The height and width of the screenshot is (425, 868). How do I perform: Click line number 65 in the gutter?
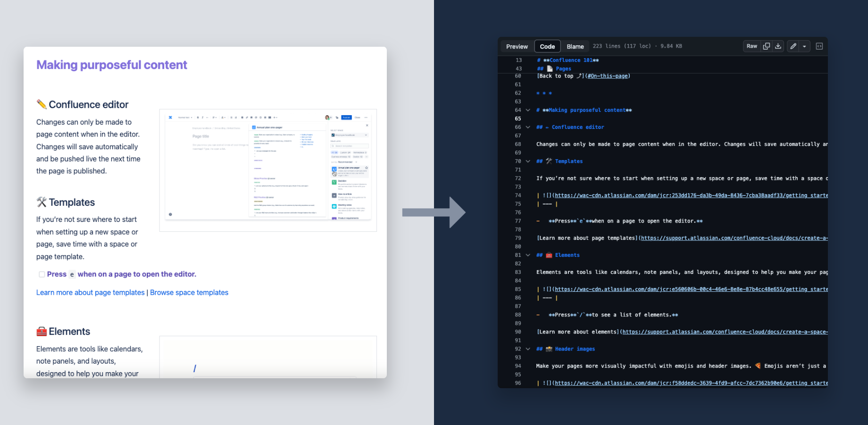point(518,119)
